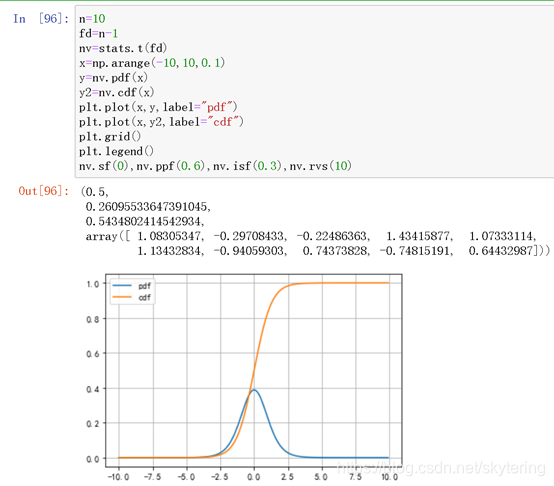Click the np.arange(-10,10,0.1) line
The width and height of the screenshot is (554, 486).
152,63
